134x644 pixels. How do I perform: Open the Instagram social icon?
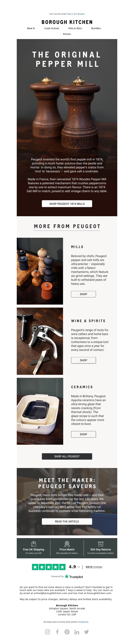pos(48,632)
